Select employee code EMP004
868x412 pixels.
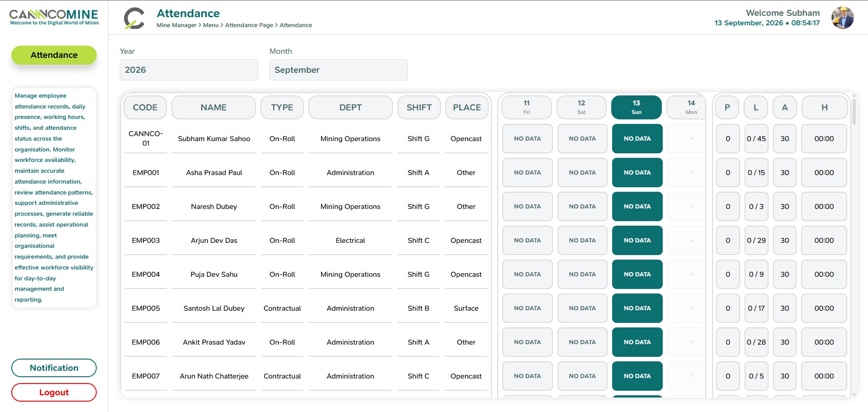(x=146, y=275)
